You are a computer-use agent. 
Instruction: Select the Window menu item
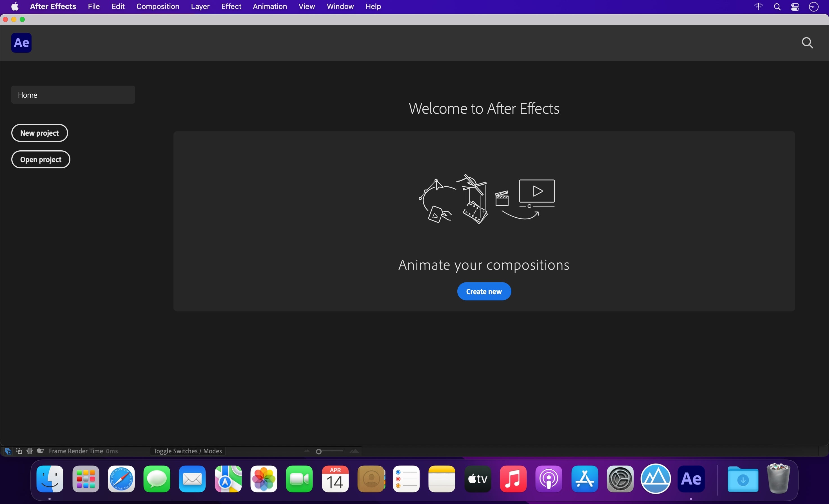[340, 6]
